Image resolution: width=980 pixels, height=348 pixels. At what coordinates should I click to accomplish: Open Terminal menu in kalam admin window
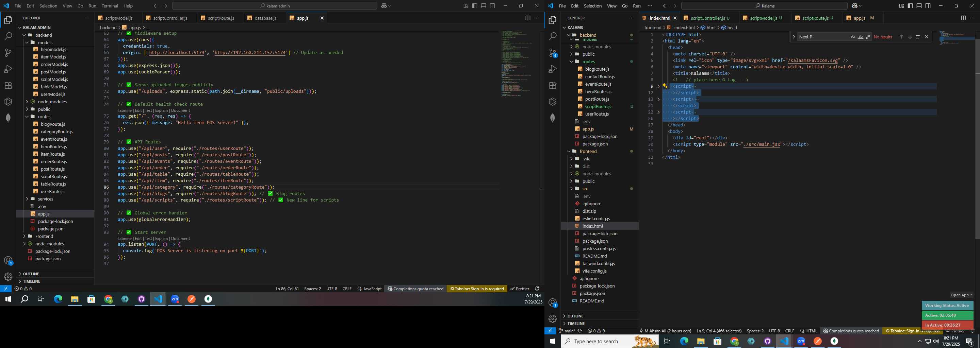pos(110,6)
